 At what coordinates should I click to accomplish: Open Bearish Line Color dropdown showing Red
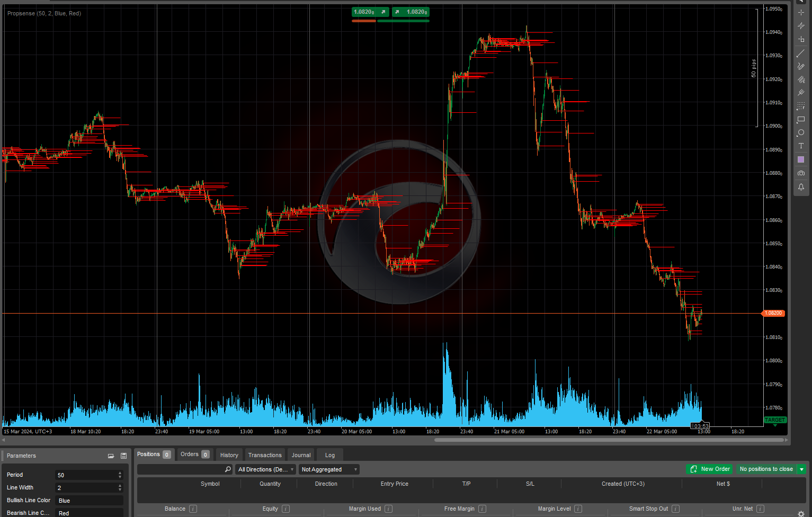pyautogui.click(x=89, y=513)
